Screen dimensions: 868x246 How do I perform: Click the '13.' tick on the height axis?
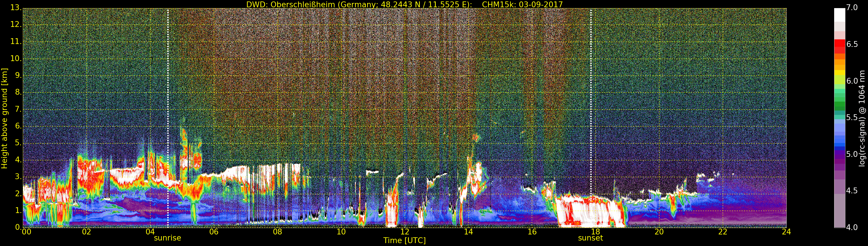[16, 8]
